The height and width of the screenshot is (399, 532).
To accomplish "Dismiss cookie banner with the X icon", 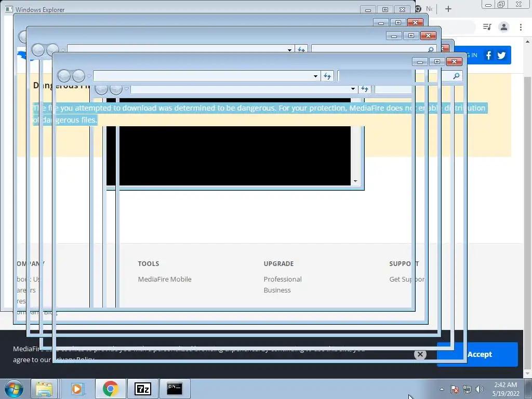I will 420,354.
